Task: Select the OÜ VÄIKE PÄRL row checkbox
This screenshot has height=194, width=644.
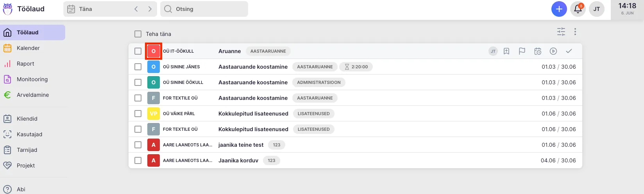Action: pos(138,114)
